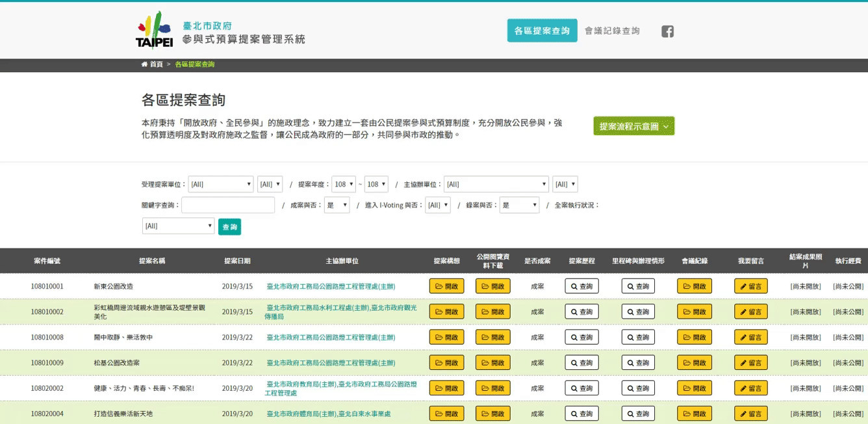Click 執行經費 [尚未公開] for case 108010002
This screenshot has width=868, height=424.
point(849,311)
